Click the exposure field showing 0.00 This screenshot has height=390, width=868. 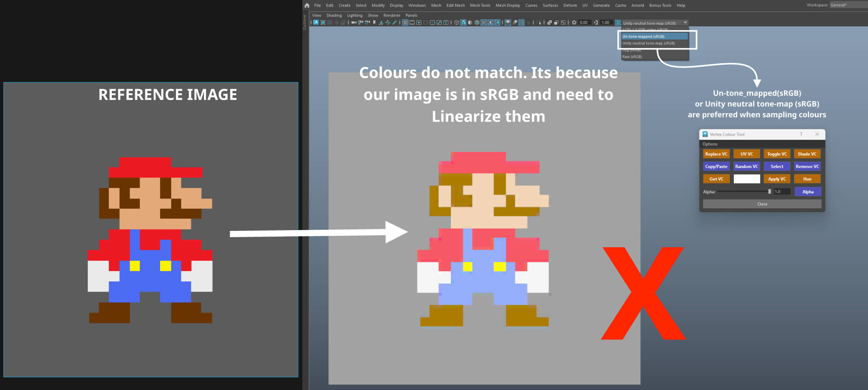click(585, 23)
